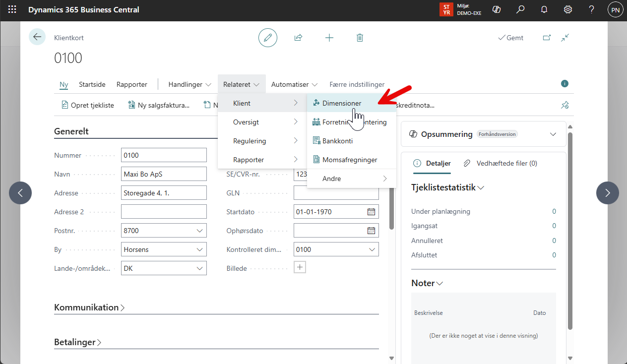Open the app launcher waffle icon
The height and width of the screenshot is (364, 627).
(x=12, y=10)
